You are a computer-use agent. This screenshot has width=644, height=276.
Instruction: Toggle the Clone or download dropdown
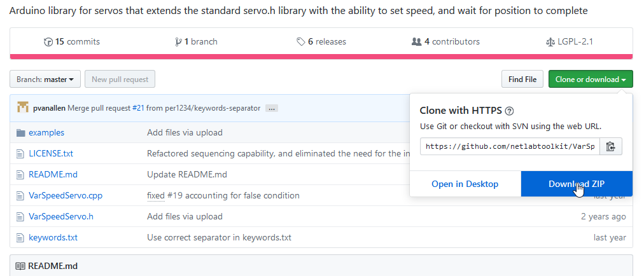[590, 79]
